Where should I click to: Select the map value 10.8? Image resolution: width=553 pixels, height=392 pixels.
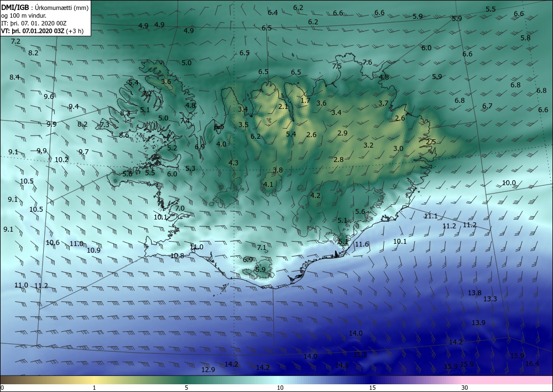tap(177, 255)
